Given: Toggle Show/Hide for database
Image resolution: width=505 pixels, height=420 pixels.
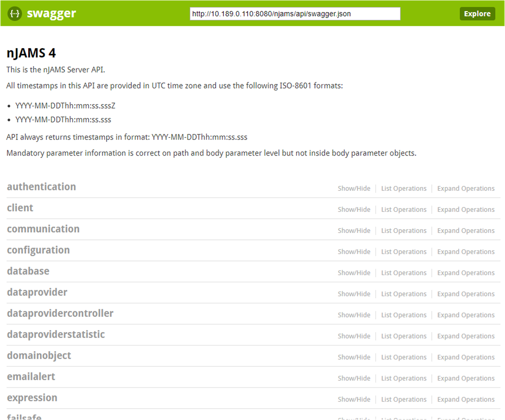Looking at the screenshot, I should pyautogui.click(x=354, y=273).
